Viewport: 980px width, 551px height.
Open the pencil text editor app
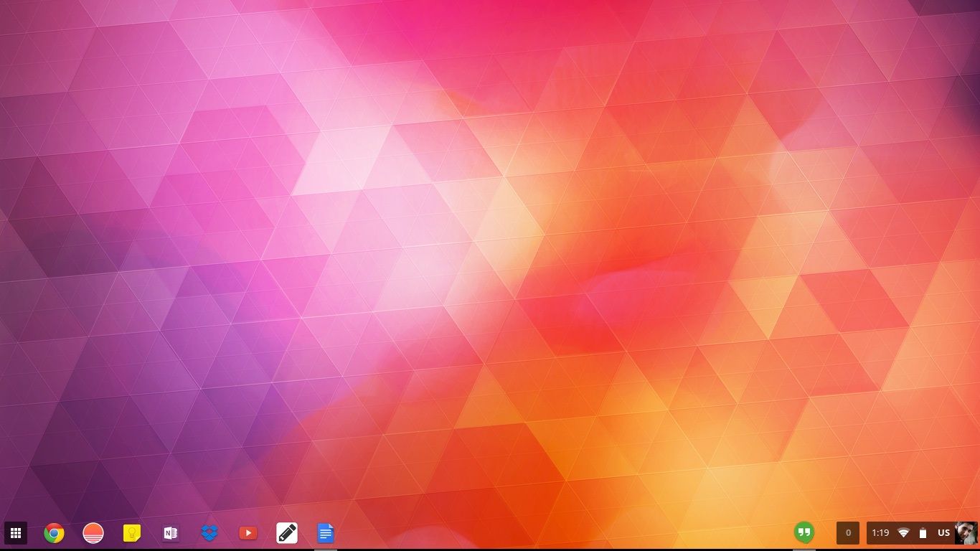pyautogui.click(x=287, y=533)
